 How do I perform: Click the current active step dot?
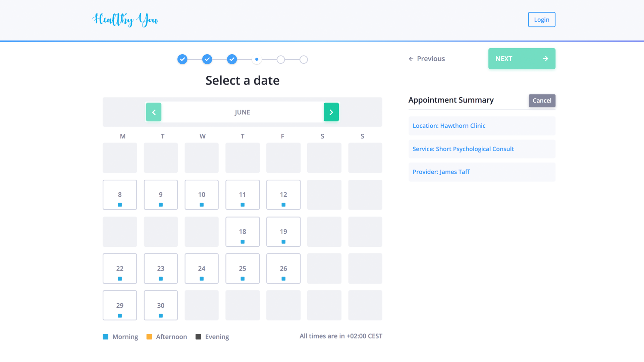(257, 59)
